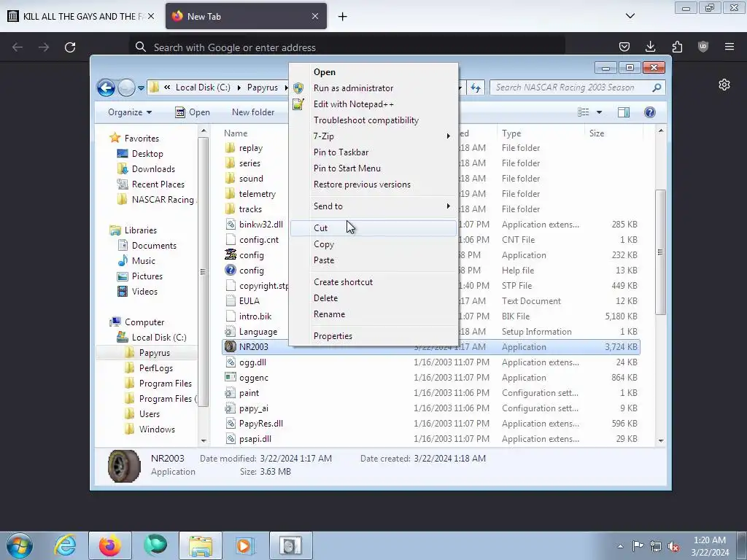Click the Explorer forward arrow button
This screenshot has width=747, height=560.
126,87
